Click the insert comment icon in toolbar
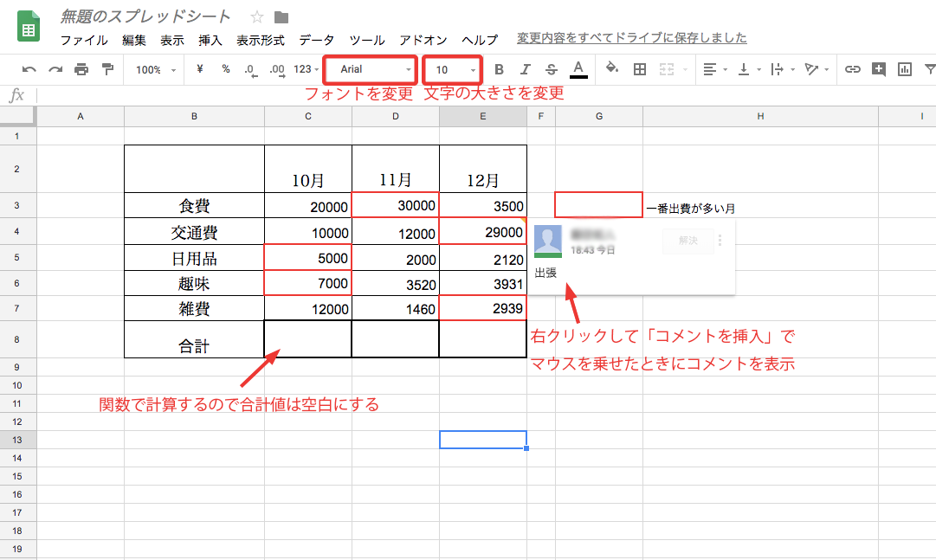Viewport: 936px width, 560px height. pyautogui.click(x=879, y=69)
